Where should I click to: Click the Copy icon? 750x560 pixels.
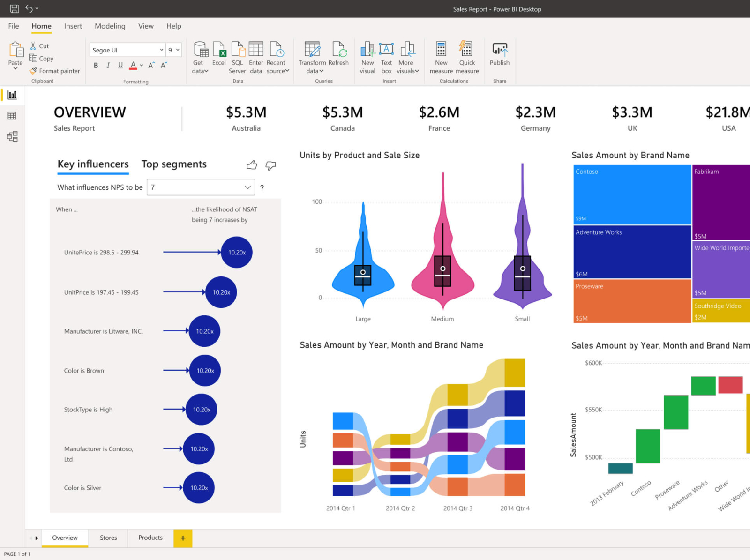(33, 58)
